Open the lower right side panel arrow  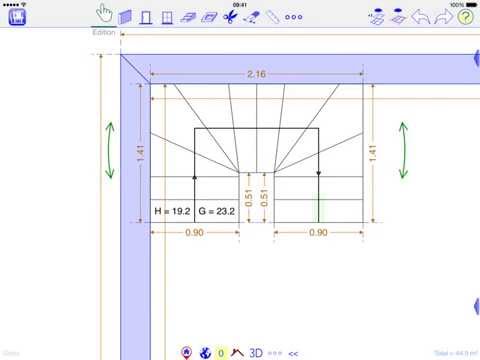click(x=477, y=306)
